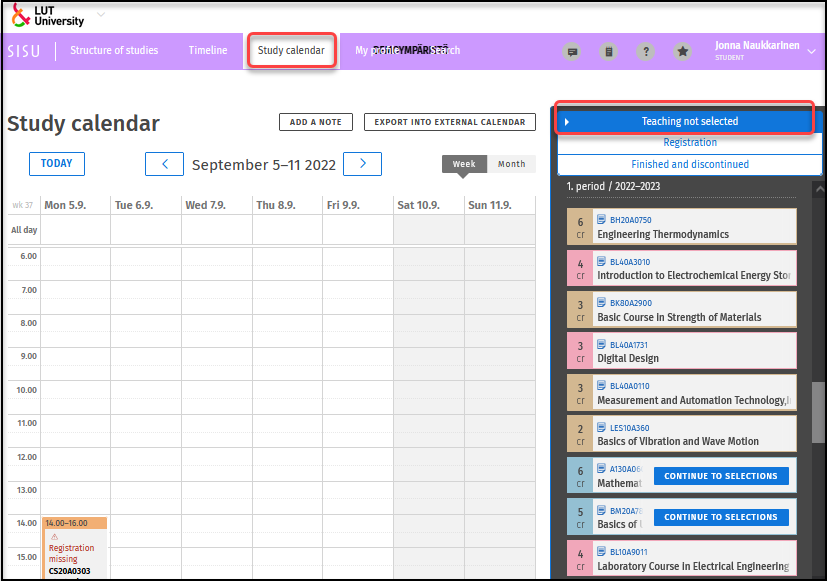827x581 pixels.
Task: Switch to the Timeline tab
Action: point(207,50)
